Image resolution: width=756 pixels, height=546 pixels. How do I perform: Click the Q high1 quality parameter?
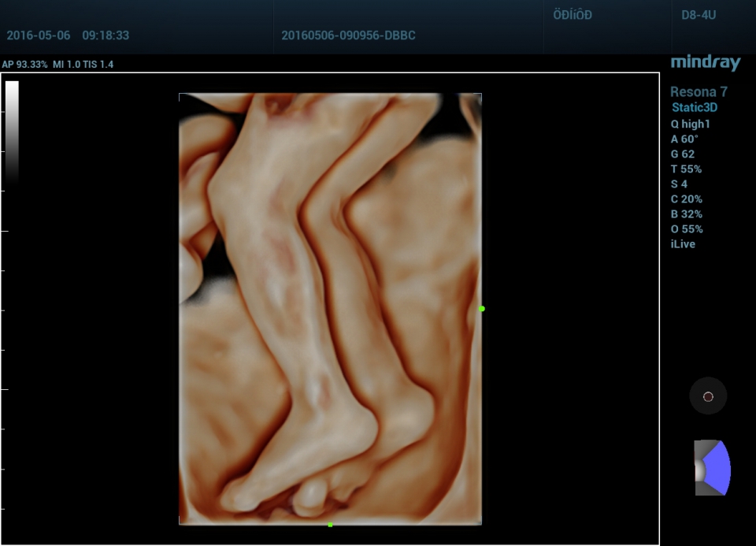tap(690, 124)
